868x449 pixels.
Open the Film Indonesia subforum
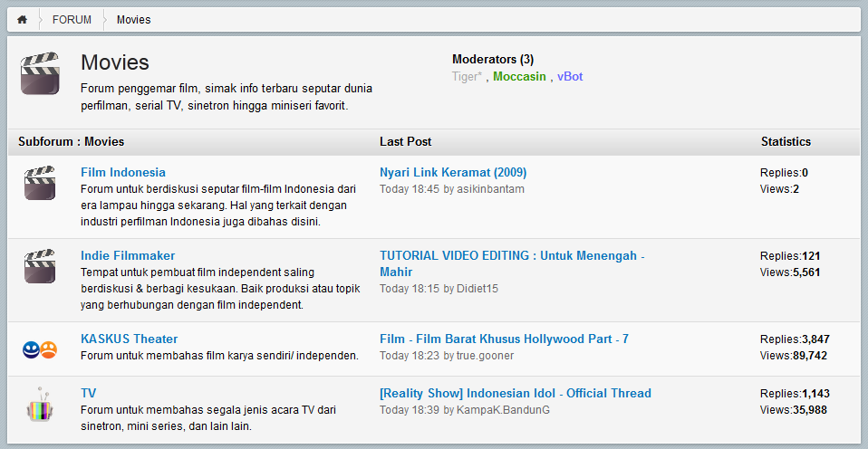tap(123, 172)
